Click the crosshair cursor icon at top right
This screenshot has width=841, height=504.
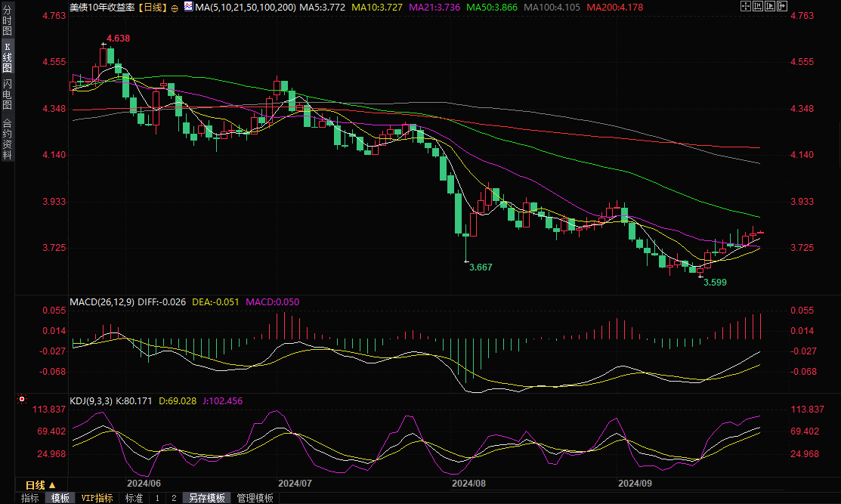pyautogui.click(x=744, y=7)
